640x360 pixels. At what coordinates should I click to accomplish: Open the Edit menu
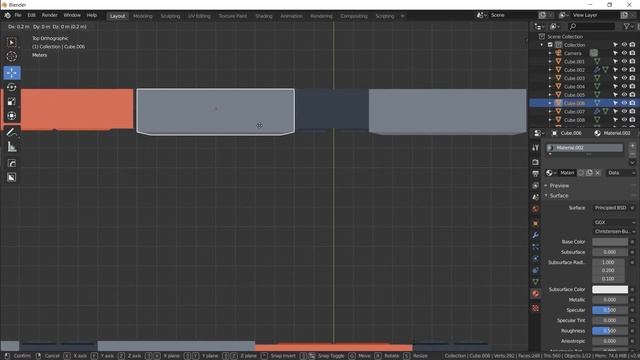pyautogui.click(x=31, y=16)
